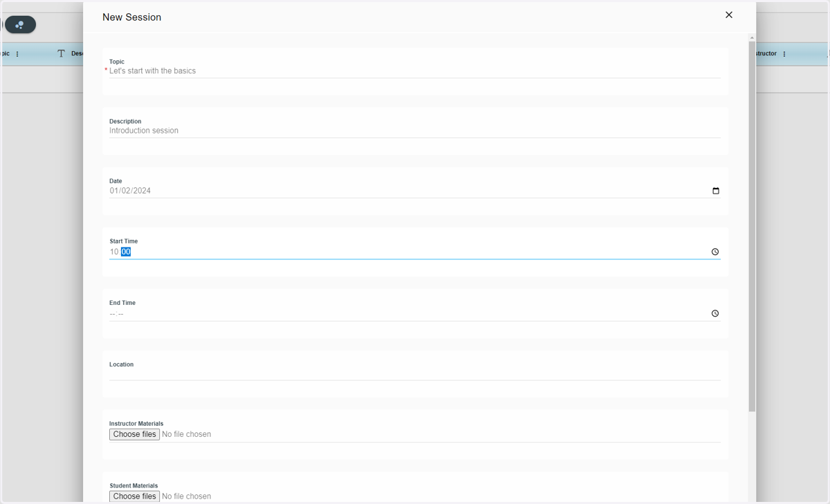
Task: Click the New Session dialog title
Action: tap(131, 17)
